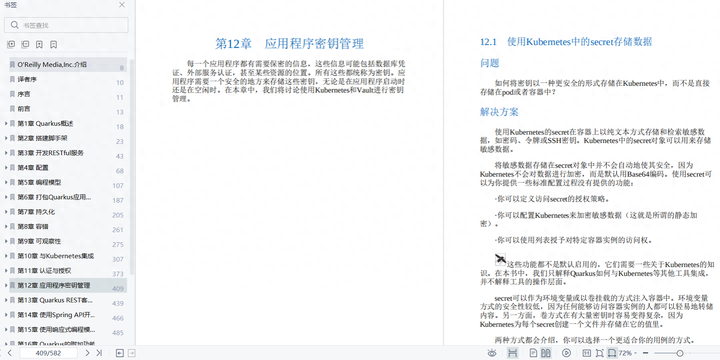The height and width of the screenshot is (360, 720).
Task: Click section heading 12.1 使用Kubernetes中的secret存储数据
Action: pyautogui.click(x=566, y=42)
